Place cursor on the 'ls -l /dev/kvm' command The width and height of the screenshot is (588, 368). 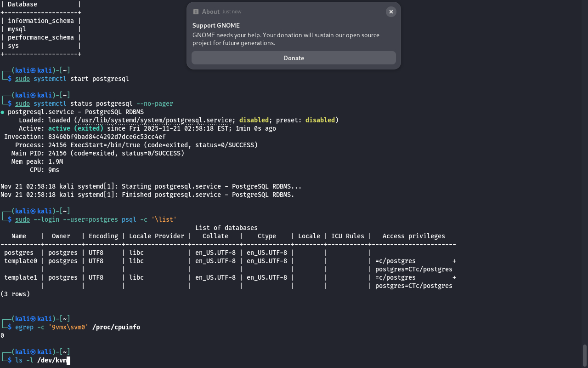[x=41, y=360]
